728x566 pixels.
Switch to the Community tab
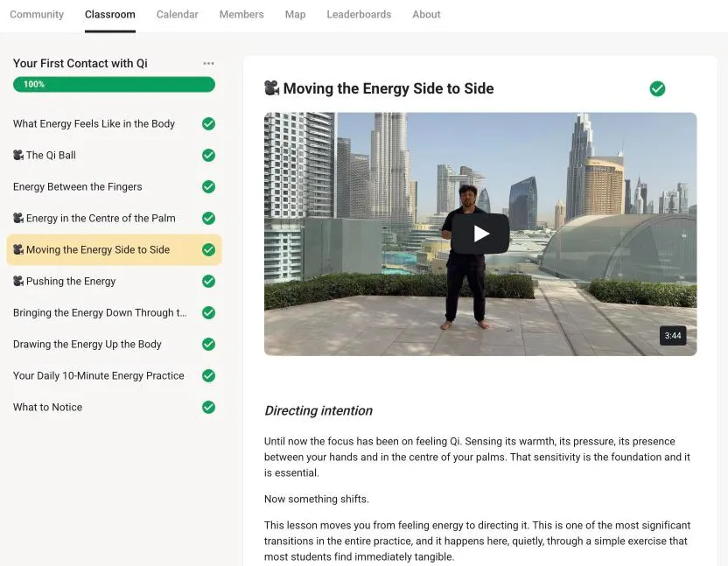tap(37, 14)
